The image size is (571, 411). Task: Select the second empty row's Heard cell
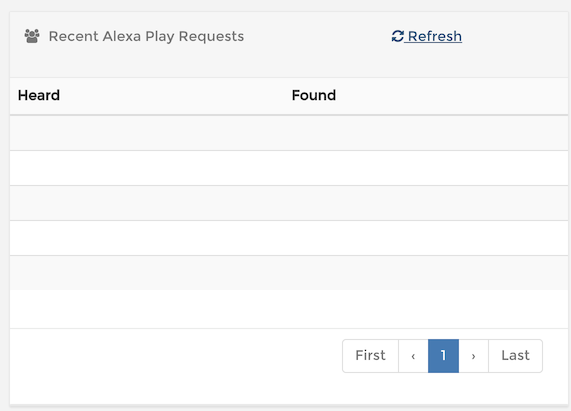(147, 168)
